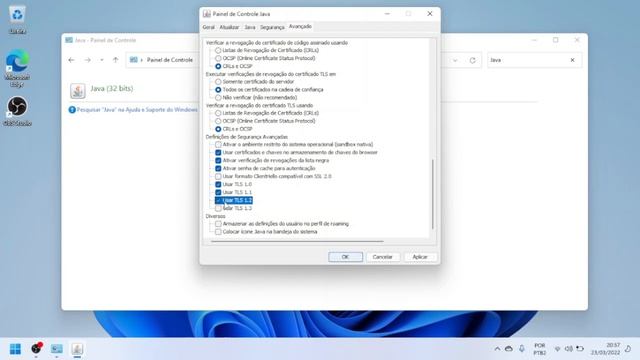Enable ClientHello compatível com SSL 2.0
The height and width of the screenshot is (360, 640).
(x=218, y=176)
